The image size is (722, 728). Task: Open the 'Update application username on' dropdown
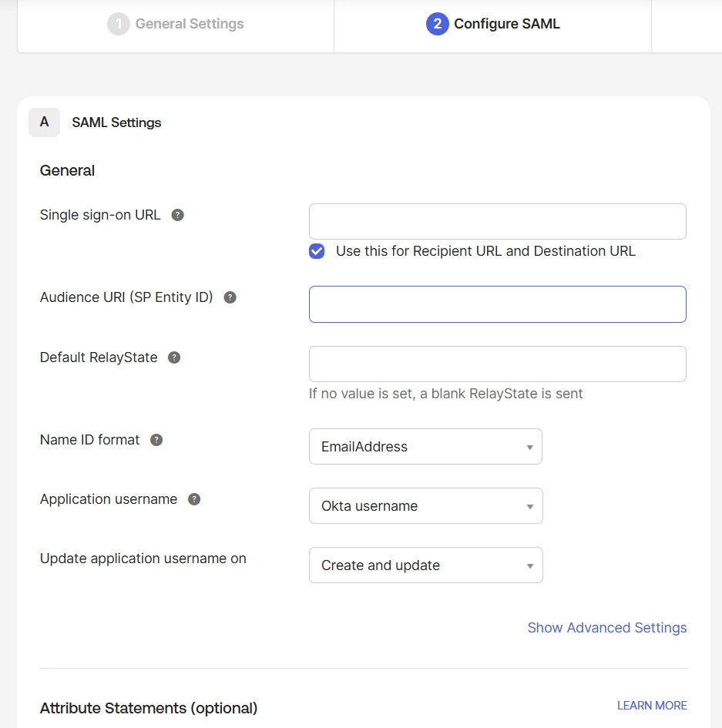425,565
